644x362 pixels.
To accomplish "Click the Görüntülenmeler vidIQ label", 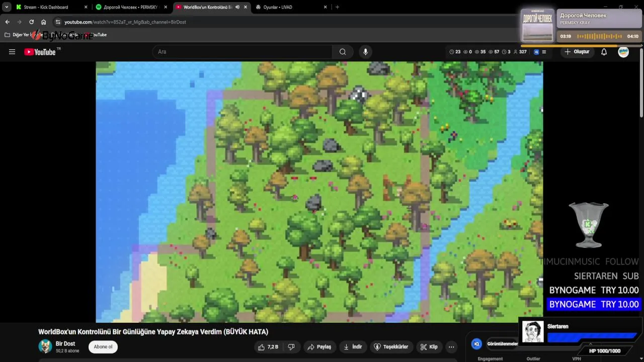I will pyautogui.click(x=502, y=344).
